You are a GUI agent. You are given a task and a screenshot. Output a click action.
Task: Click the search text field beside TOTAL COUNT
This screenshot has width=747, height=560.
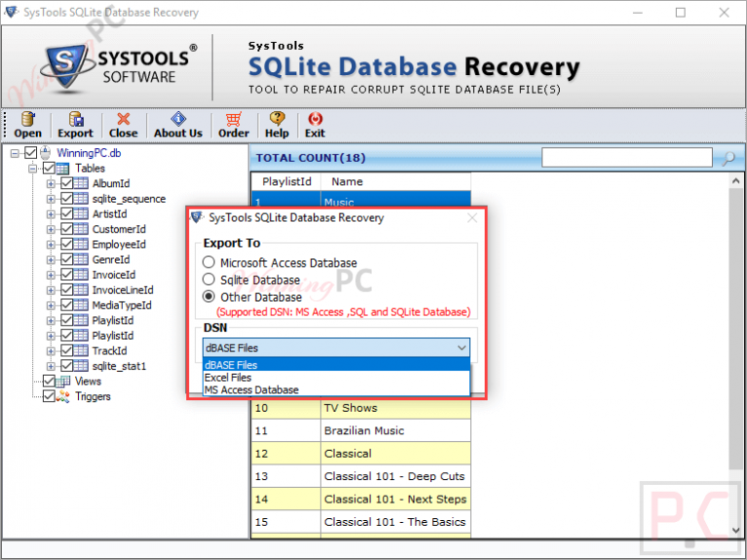[627, 157]
